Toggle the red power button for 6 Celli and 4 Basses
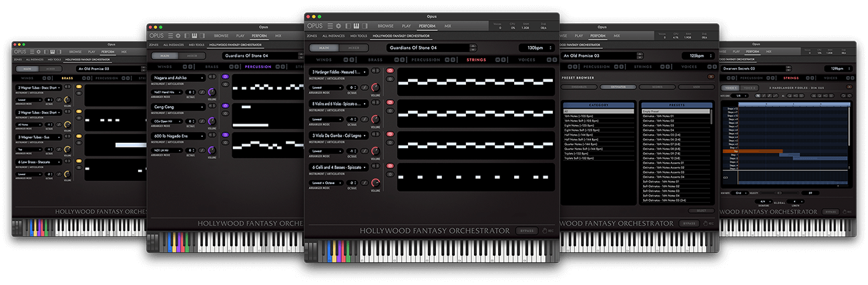Screen dimensions: 868x285 (391, 166)
